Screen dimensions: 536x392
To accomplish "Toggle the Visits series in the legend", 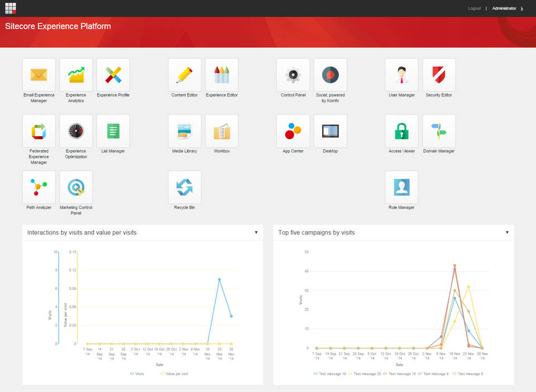I will [137, 374].
